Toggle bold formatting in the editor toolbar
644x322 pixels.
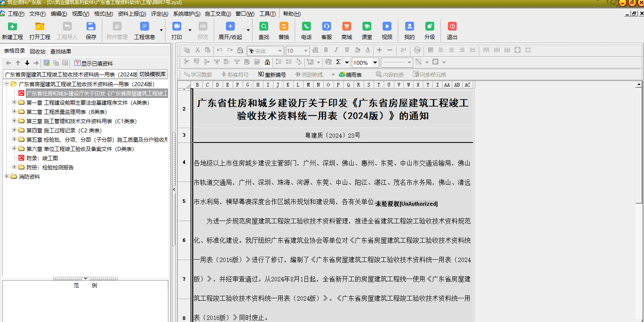click(325, 50)
